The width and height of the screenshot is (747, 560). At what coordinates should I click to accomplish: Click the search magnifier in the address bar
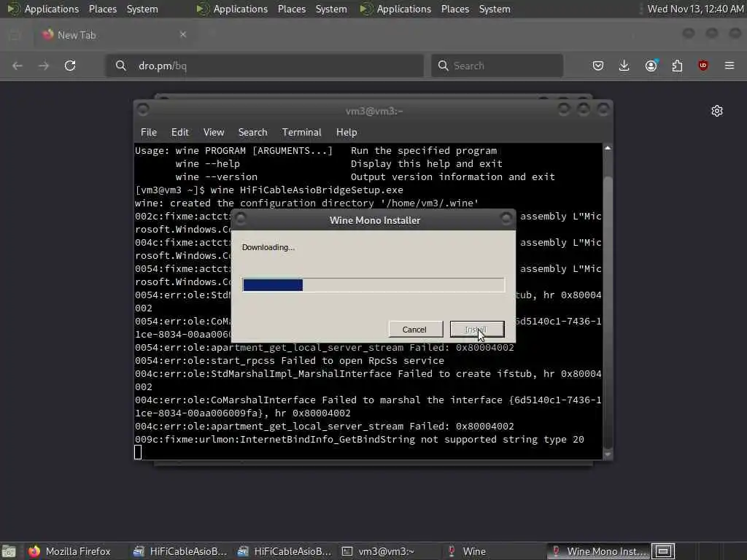pyautogui.click(x=121, y=66)
